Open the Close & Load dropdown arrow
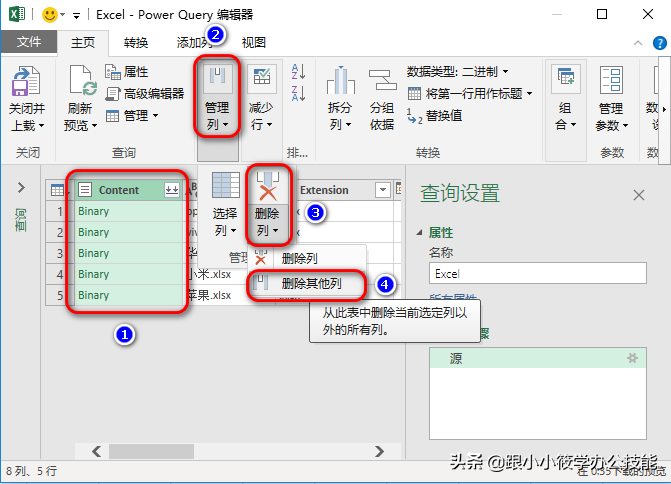 click(x=42, y=126)
